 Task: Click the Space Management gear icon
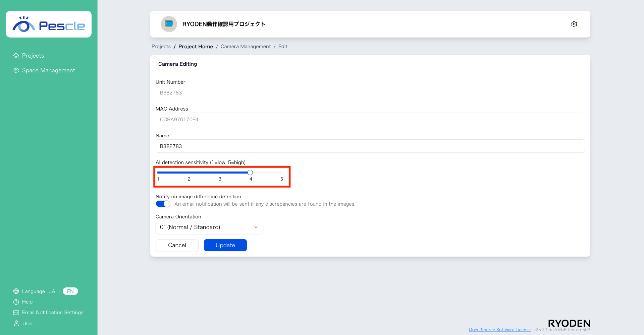(x=16, y=70)
